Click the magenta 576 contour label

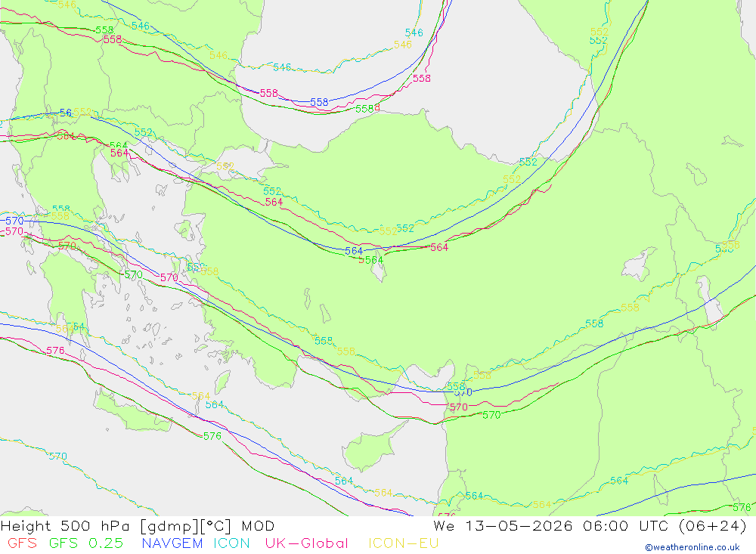click(x=55, y=351)
